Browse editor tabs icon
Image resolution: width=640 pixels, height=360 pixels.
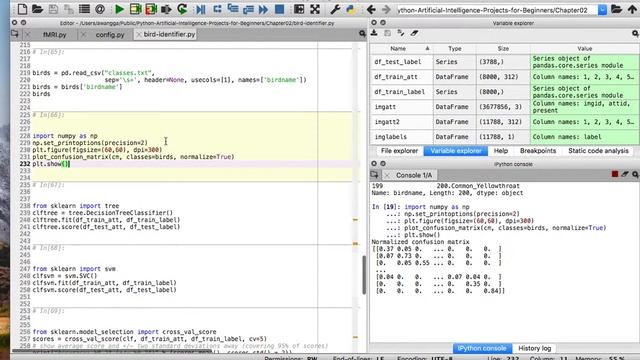click(x=15, y=34)
